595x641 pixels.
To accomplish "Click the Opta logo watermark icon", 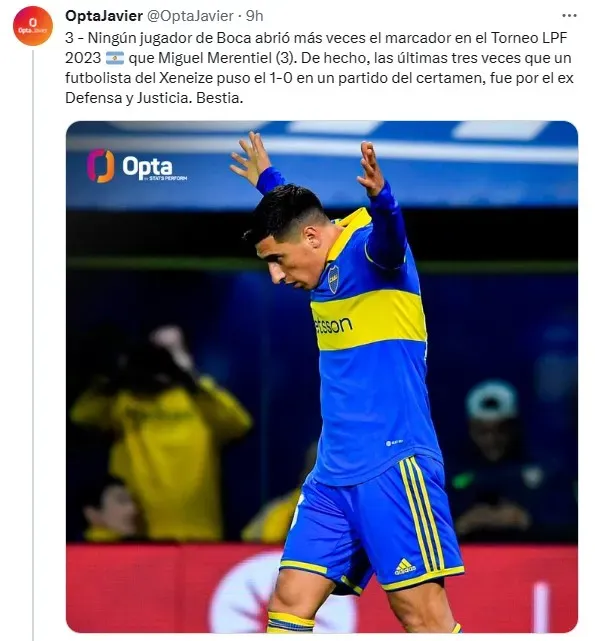I will point(101,165).
